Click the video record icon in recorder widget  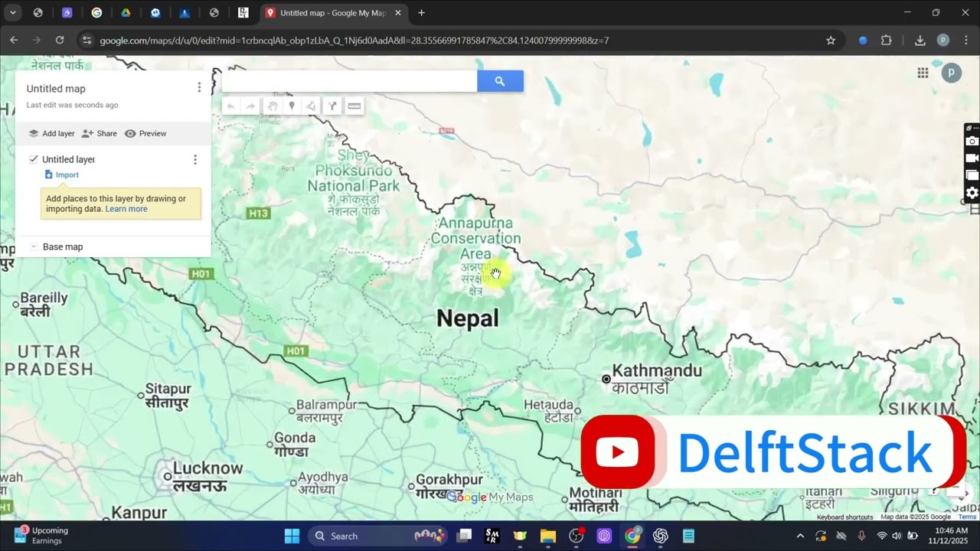coord(972,158)
